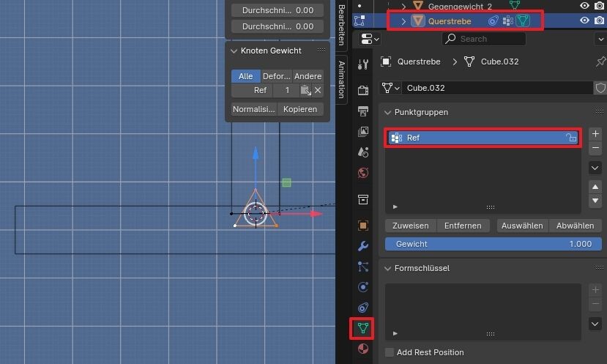Click the paste weight icon in the Ref row
The width and height of the screenshot is (607, 364).
coord(305,90)
